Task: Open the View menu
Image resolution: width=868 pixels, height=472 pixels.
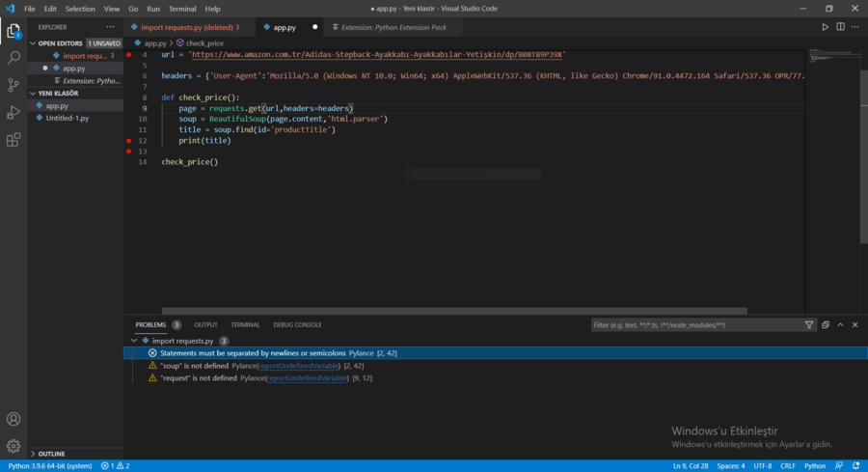Action: click(111, 9)
